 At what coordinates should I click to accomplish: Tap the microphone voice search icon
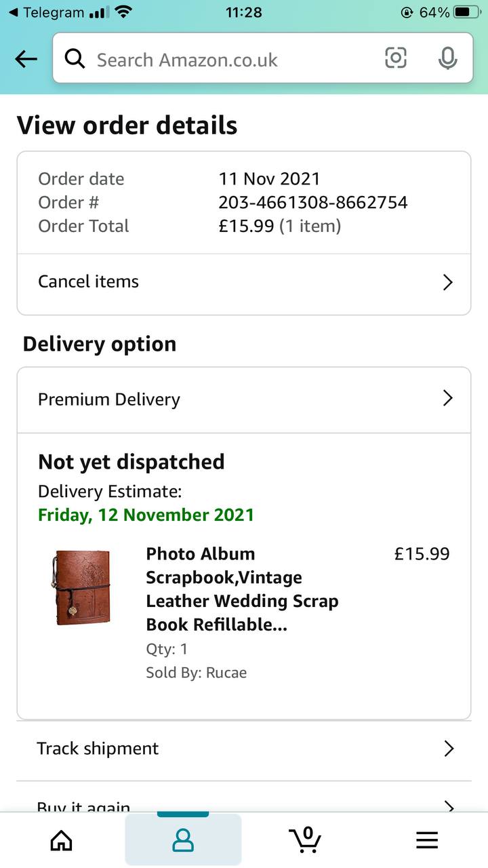[x=447, y=59]
